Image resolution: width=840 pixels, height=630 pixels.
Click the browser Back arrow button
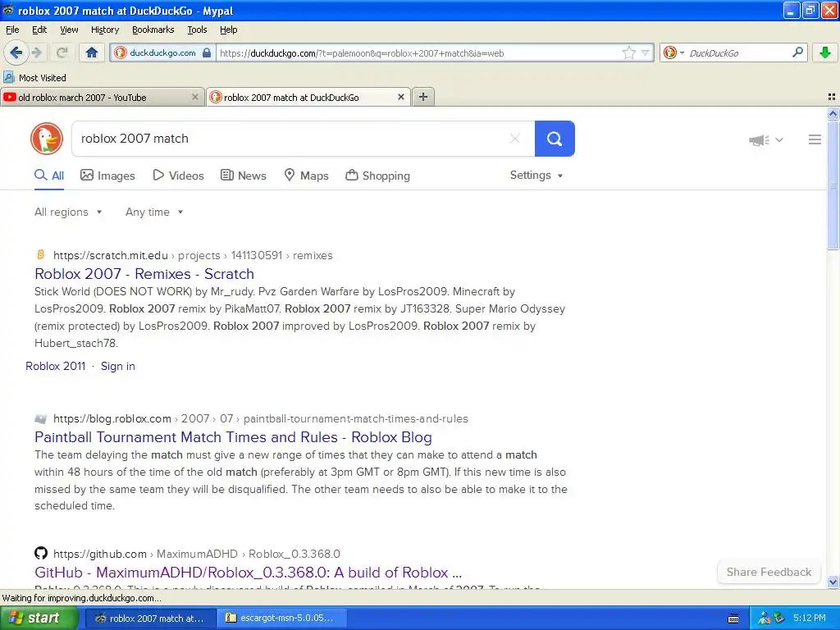tap(16, 52)
